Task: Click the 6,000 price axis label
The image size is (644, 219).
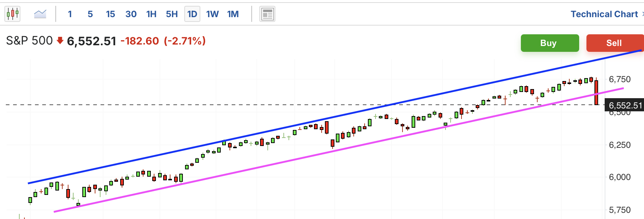Action: [620, 177]
